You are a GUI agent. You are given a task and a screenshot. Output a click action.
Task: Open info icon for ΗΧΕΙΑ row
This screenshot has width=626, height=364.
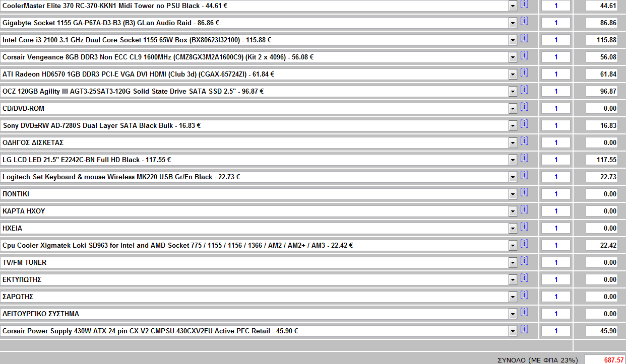point(524,227)
